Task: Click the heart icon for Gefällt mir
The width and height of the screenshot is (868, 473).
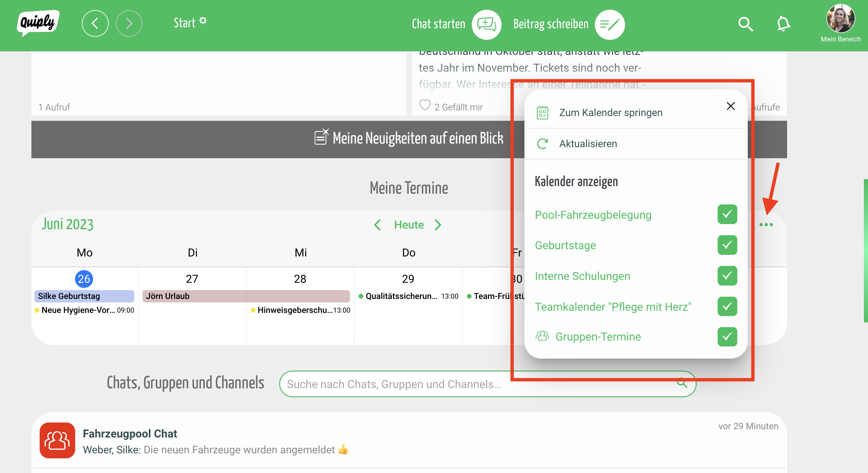Action: pyautogui.click(x=424, y=105)
